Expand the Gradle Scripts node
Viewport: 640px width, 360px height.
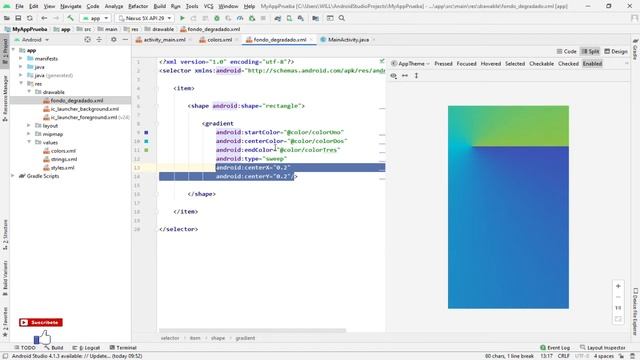[13, 176]
